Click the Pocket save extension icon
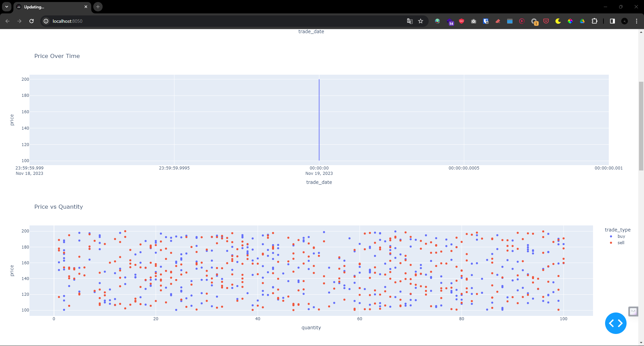This screenshot has height=346, width=644. 546,21
